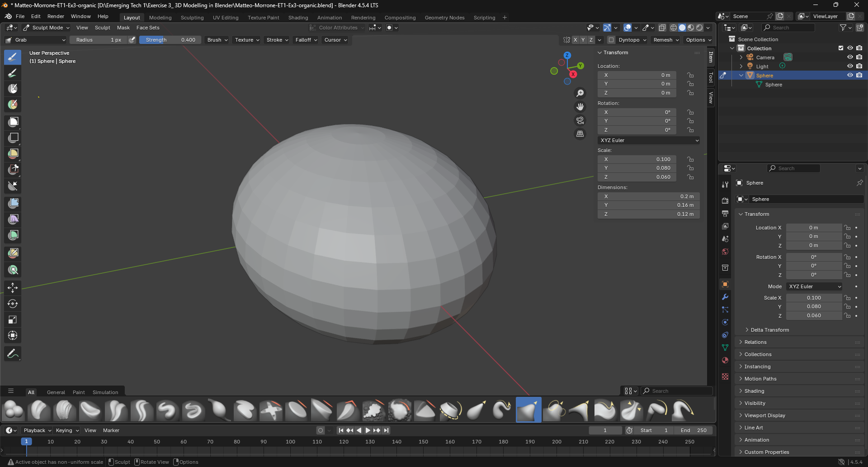Select the Annotate tool in left toolbar
Viewport: 868px width, 467px height.
tap(13, 353)
